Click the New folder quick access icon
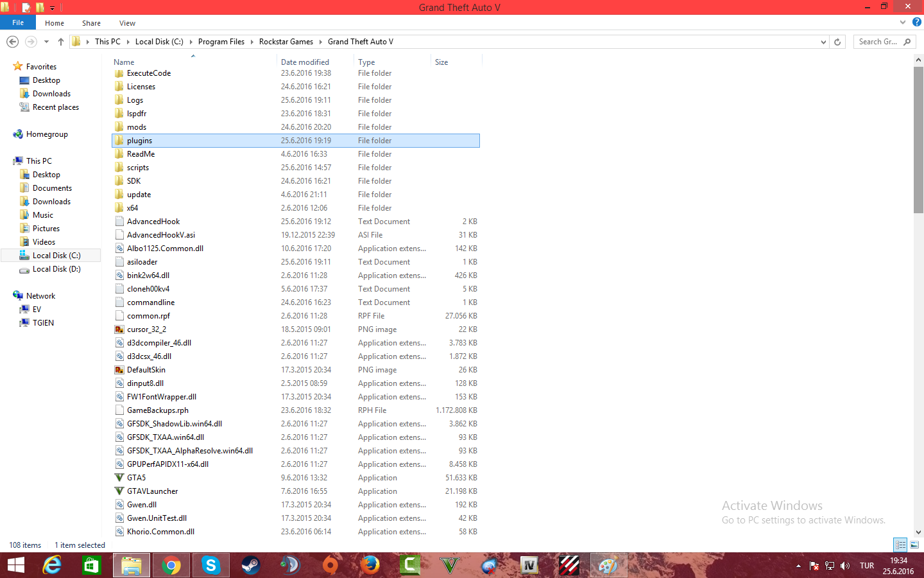Image resolution: width=924 pixels, height=578 pixels. [x=40, y=8]
